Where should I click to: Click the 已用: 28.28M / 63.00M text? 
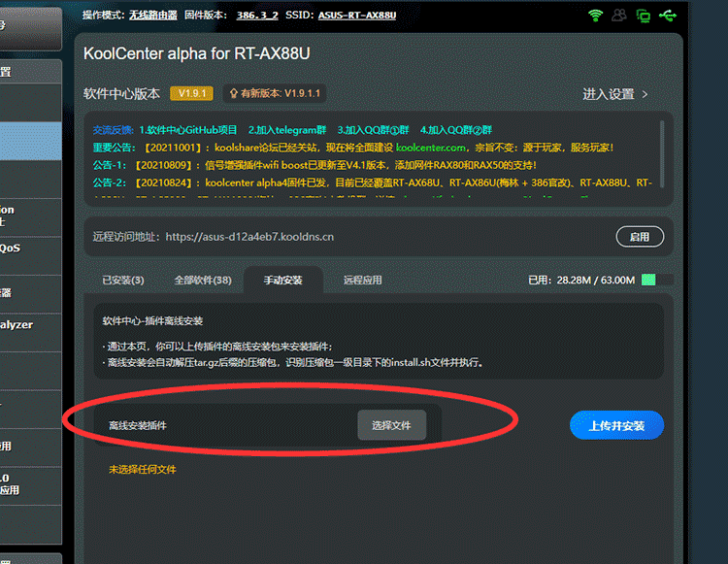(x=581, y=281)
